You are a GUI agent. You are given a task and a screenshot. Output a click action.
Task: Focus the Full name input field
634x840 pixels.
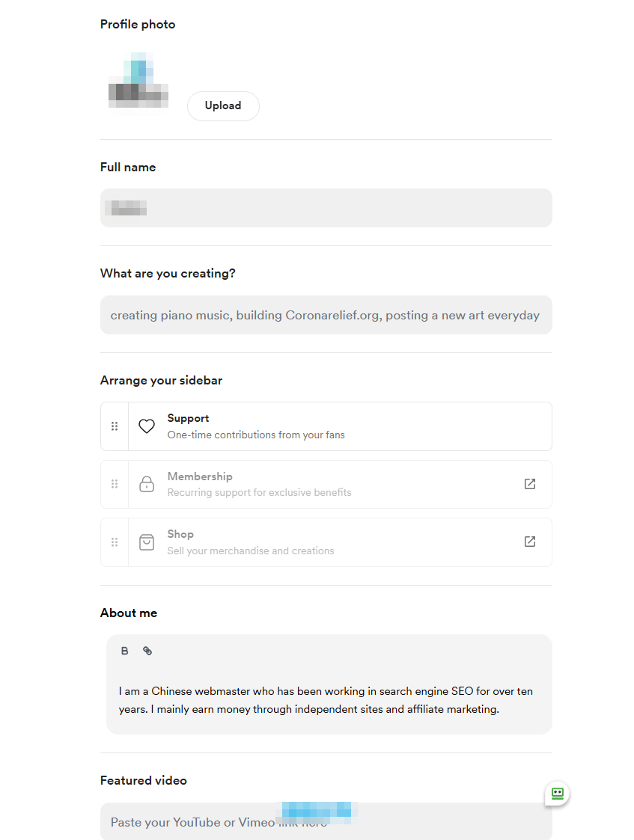tap(326, 208)
